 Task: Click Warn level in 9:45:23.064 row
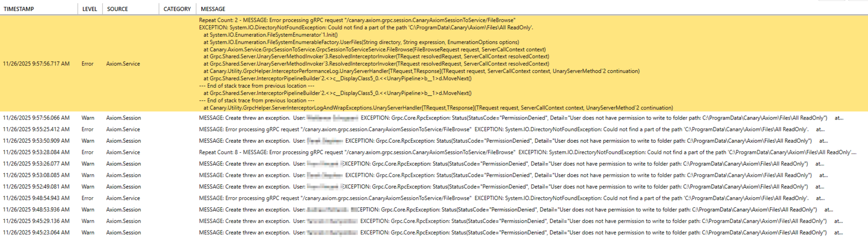tap(88, 233)
